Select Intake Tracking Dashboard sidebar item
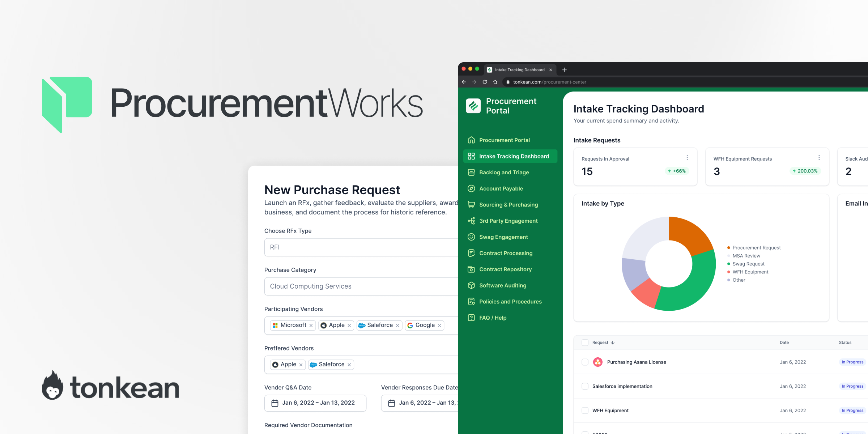This screenshot has height=434, width=868. 510,156
